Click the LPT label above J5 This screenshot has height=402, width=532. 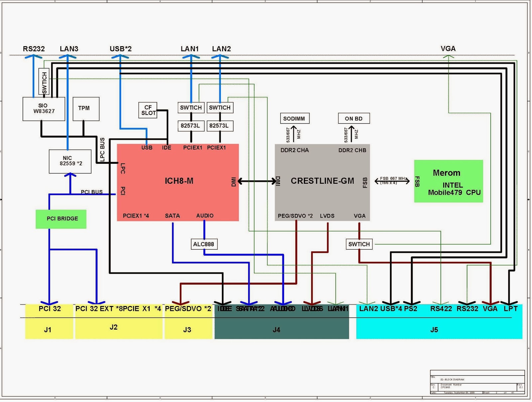tap(511, 309)
